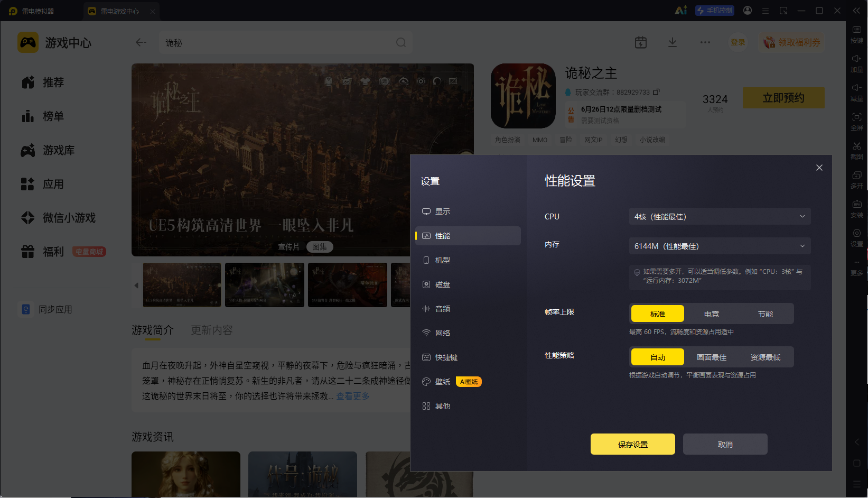Screen dimensions: 868x498
Task: Open 音频 settings category
Action: 468,309
